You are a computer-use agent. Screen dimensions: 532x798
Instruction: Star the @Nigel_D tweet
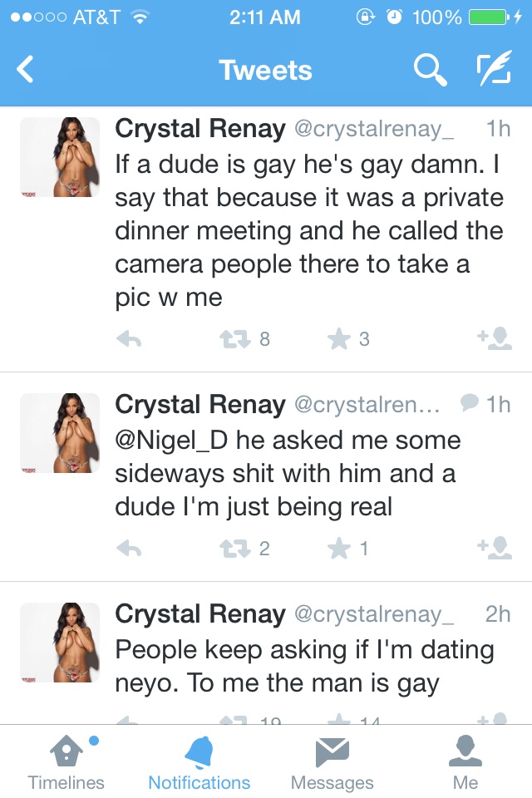tap(338, 549)
